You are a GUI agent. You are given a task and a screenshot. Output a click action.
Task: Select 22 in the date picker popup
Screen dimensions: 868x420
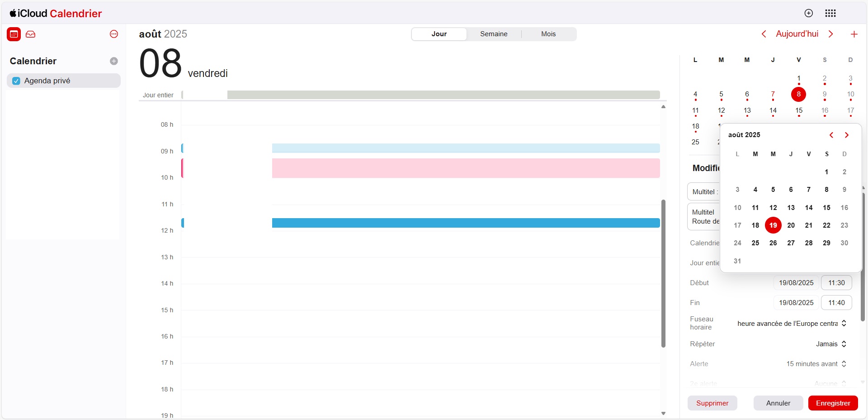pos(826,225)
